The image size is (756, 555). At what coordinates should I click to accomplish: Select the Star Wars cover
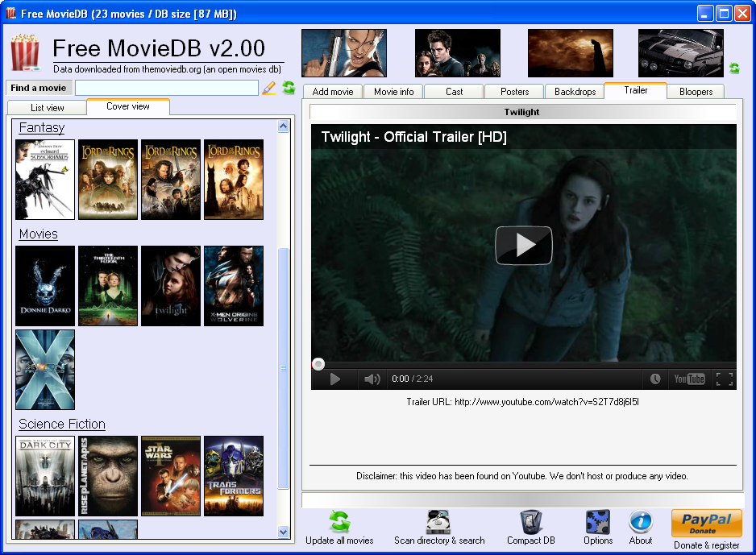[x=171, y=476]
